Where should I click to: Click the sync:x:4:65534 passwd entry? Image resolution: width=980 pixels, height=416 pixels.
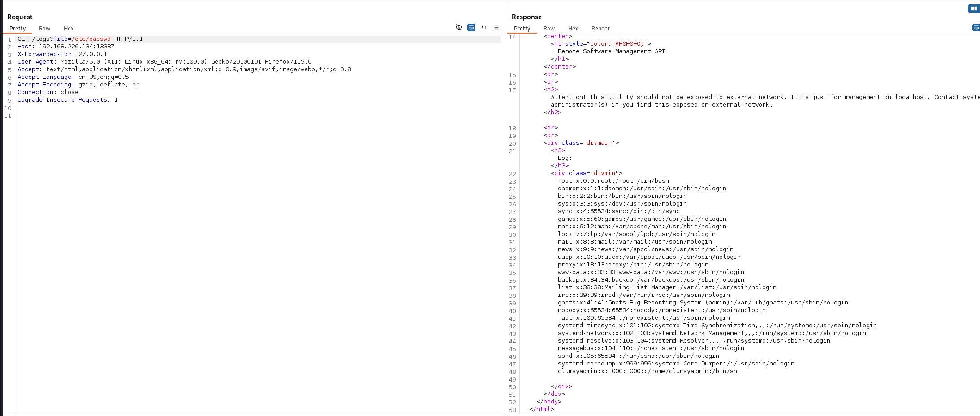click(x=619, y=211)
